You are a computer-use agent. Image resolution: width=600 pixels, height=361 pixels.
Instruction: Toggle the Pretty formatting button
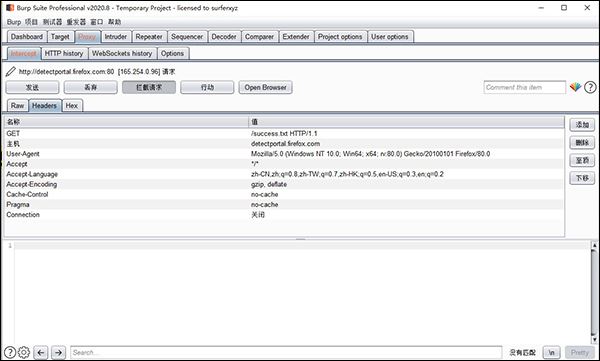[x=580, y=352]
